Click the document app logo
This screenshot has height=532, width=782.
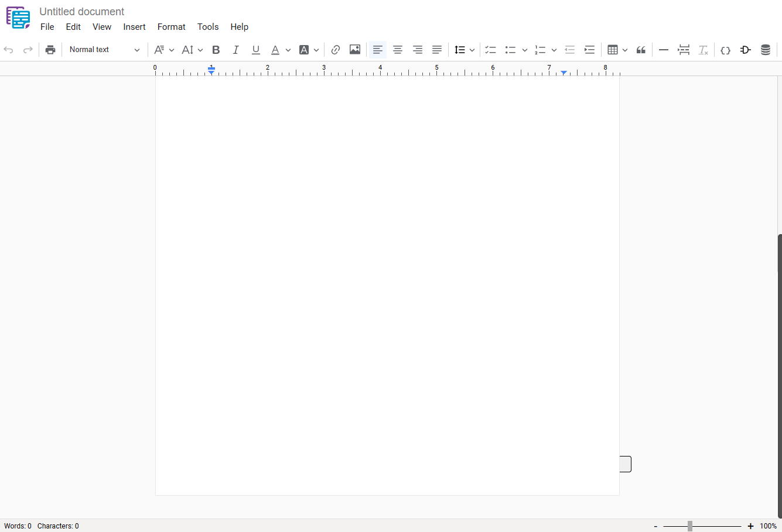click(18, 18)
